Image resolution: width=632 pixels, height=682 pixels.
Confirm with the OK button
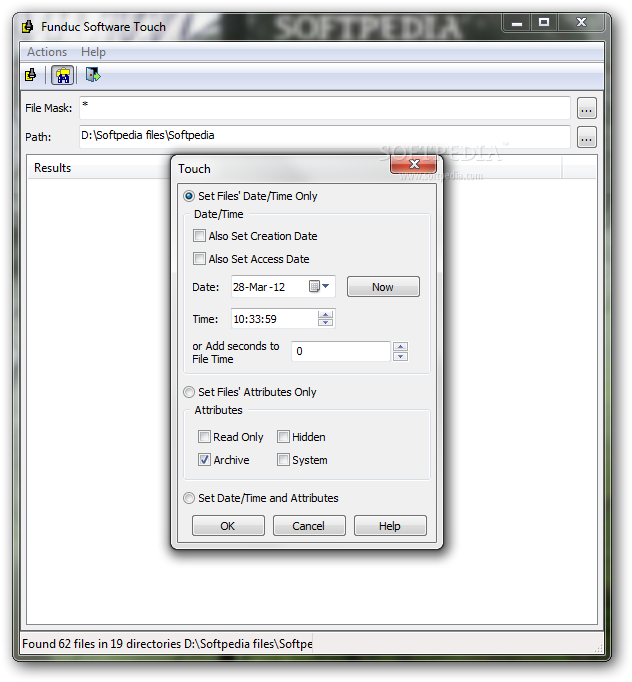click(228, 526)
